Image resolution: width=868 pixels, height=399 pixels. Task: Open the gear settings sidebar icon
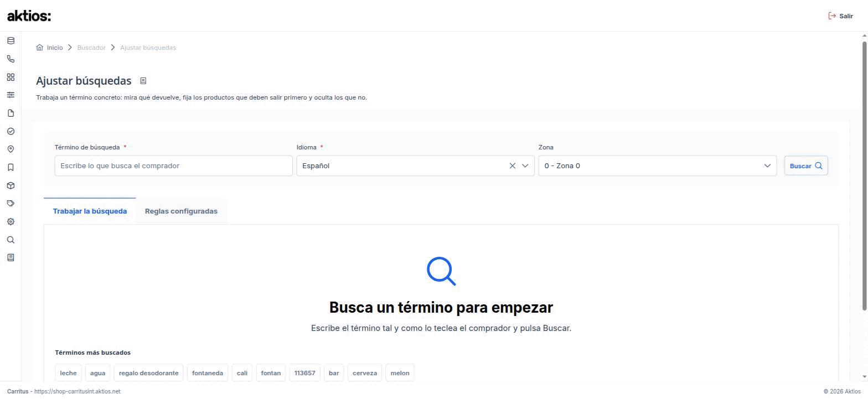tap(11, 221)
